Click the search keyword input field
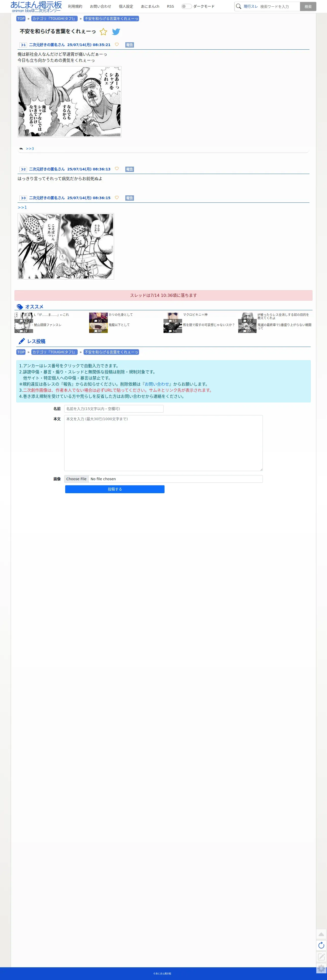This screenshot has height=980, width=327. tap(279, 6)
